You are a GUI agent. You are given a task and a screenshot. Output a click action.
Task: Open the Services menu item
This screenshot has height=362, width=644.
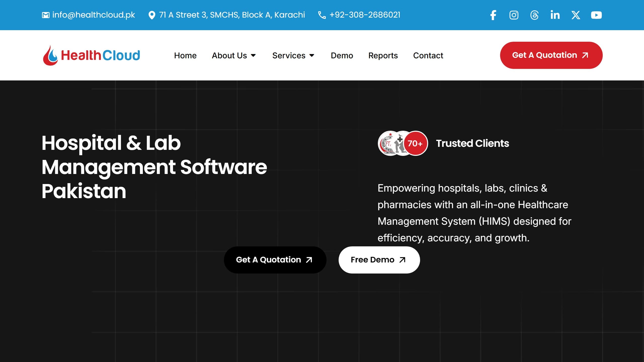coord(289,55)
